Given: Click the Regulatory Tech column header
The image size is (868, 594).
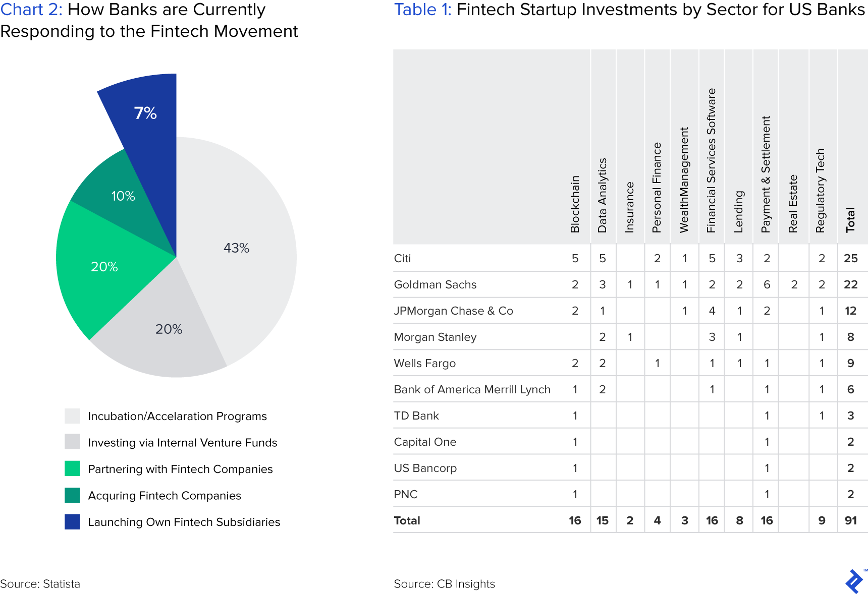Looking at the screenshot, I should (821, 191).
